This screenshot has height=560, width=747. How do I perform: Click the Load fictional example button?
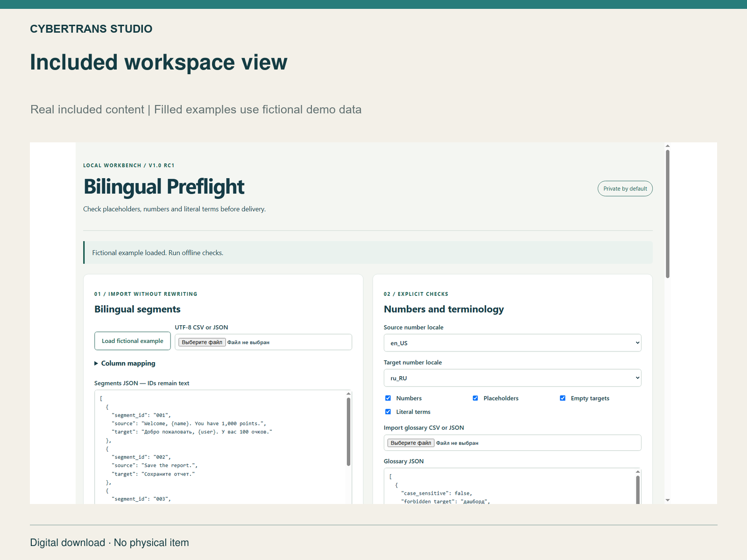point(133,341)
